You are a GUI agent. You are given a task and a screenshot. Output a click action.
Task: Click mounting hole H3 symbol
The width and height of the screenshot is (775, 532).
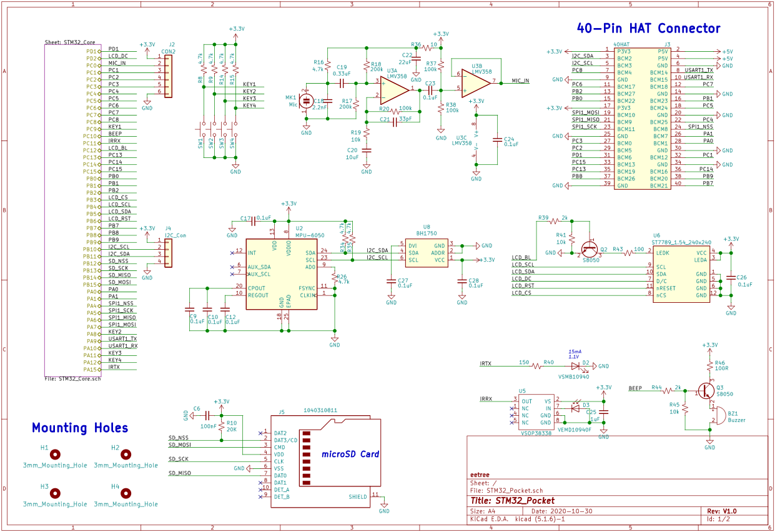point(55,494)
